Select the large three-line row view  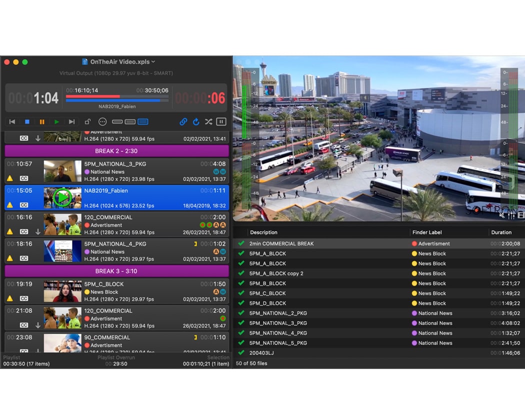143,121
